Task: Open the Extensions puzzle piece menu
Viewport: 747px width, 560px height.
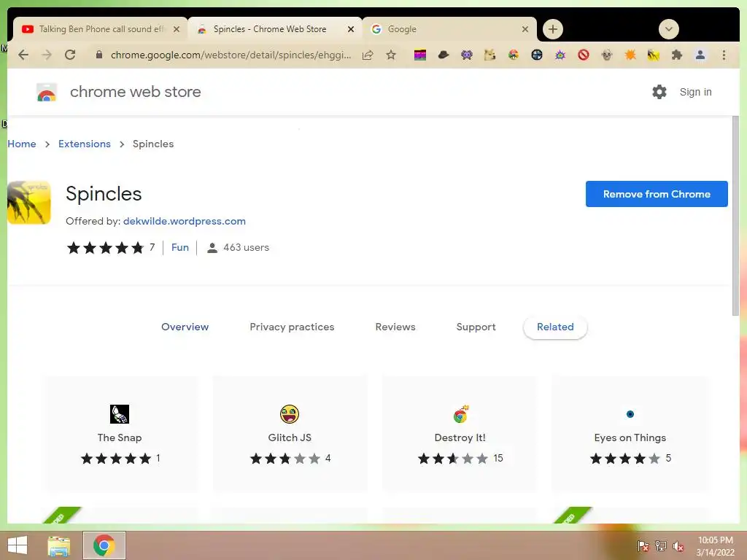Action: click(676, 55)
